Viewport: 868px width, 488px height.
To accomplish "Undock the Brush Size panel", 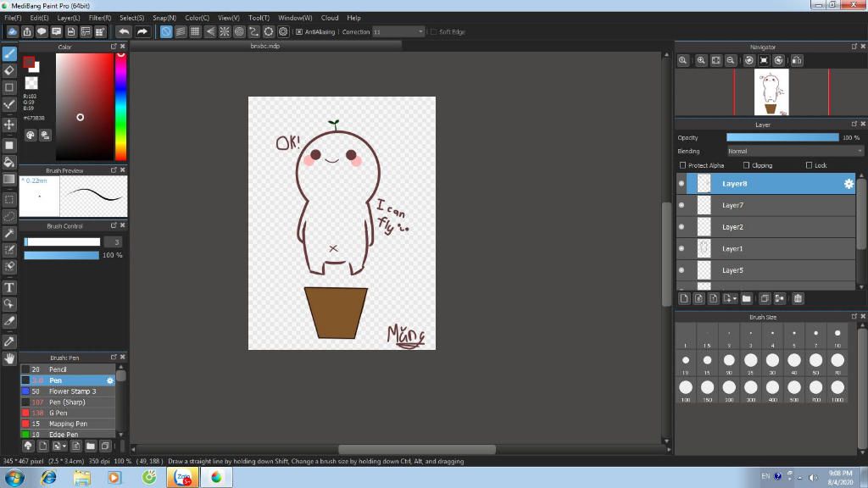I will [x=854, y=317].
